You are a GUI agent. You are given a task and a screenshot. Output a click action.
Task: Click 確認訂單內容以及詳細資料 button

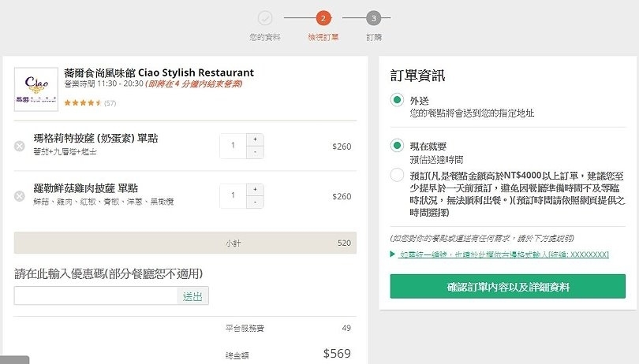click(507, 286)
